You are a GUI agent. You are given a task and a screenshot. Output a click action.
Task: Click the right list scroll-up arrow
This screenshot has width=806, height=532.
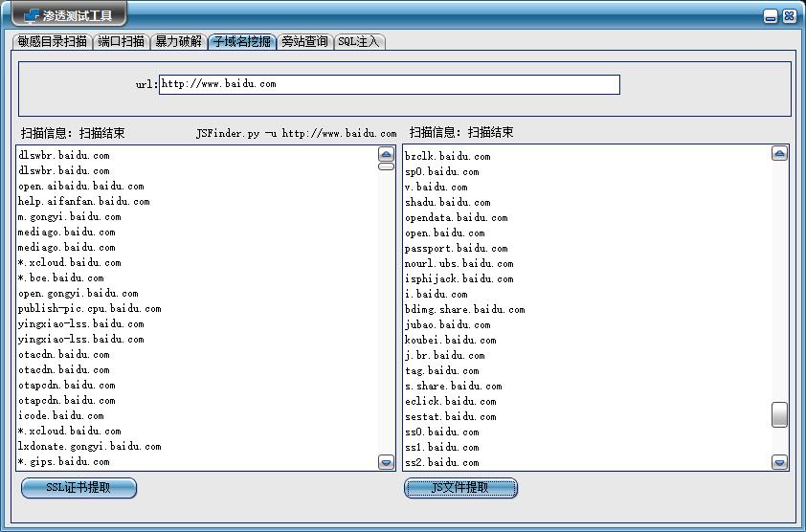779,153
